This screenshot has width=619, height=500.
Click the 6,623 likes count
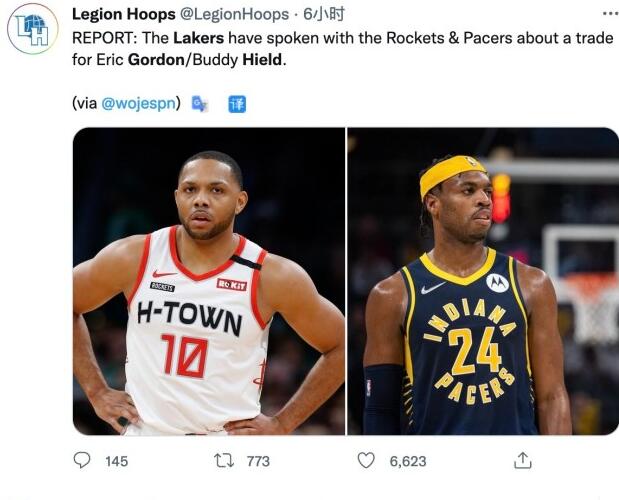pyautogui.click(x=408, y=461)
